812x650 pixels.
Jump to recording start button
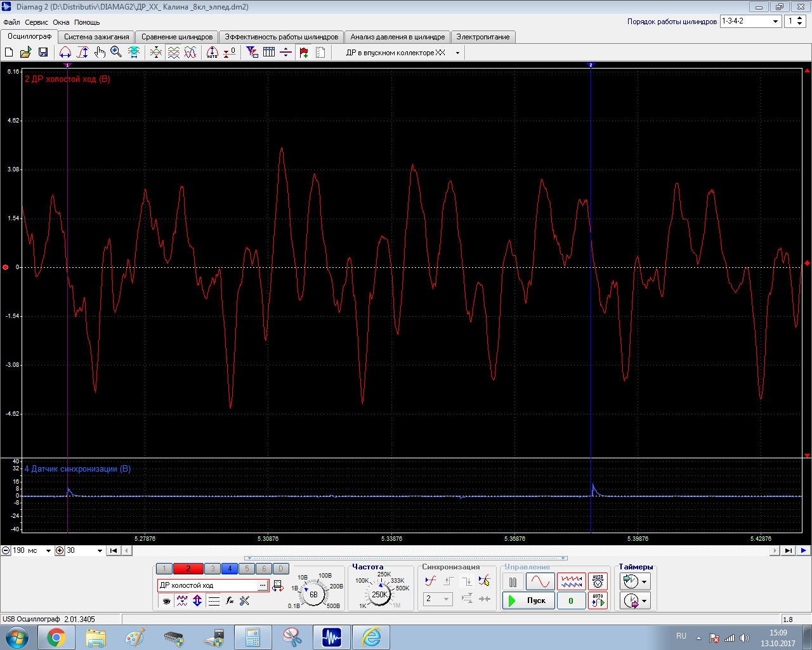114,550
